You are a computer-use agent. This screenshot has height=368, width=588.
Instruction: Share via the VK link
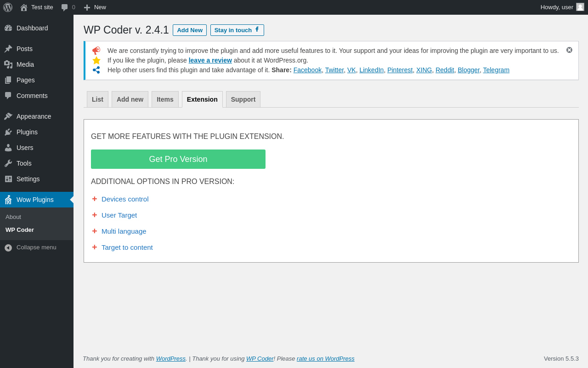point(351,70)
